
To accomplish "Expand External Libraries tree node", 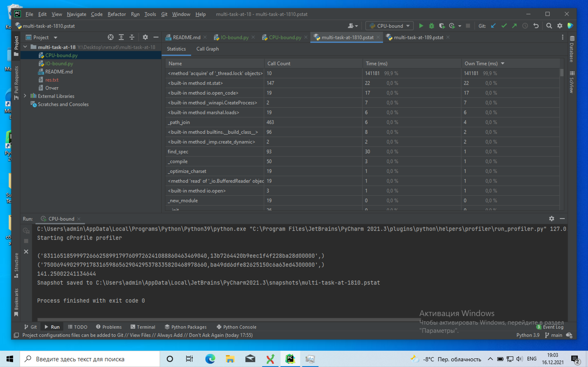I will pyautogui.click(x=25, y=96).
